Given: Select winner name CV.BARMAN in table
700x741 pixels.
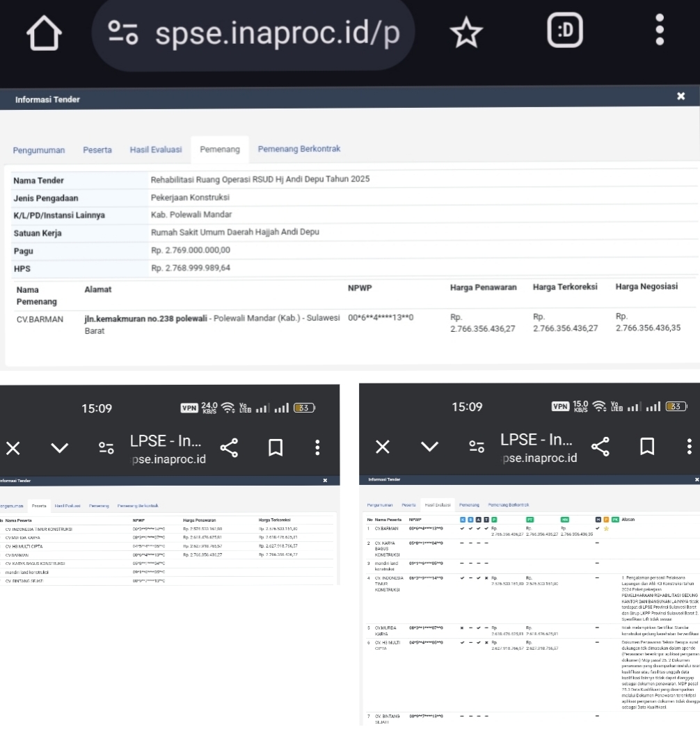Looking at the screenshot, I should 40,319.
